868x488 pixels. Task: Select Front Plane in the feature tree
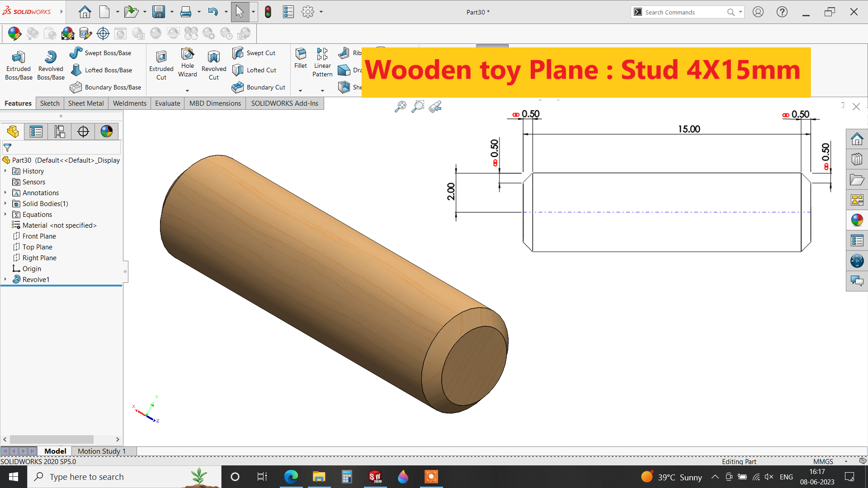[39, 236]
